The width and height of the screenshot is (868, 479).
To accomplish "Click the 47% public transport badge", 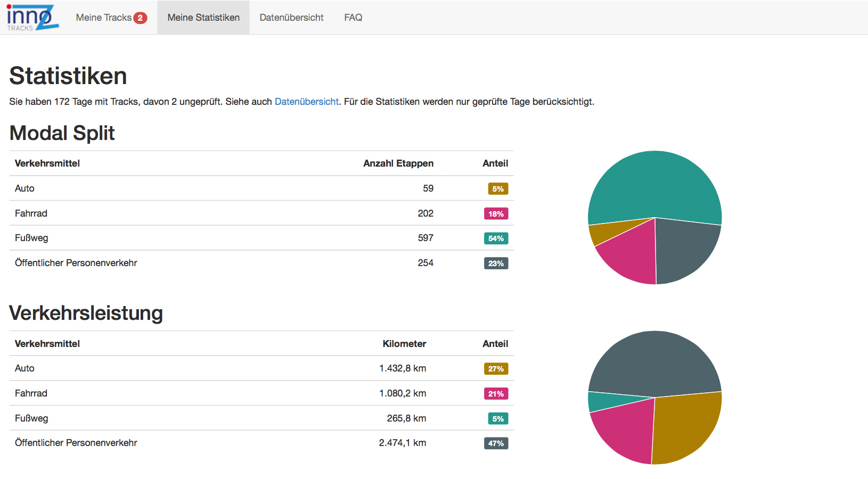I will [496, 443].
